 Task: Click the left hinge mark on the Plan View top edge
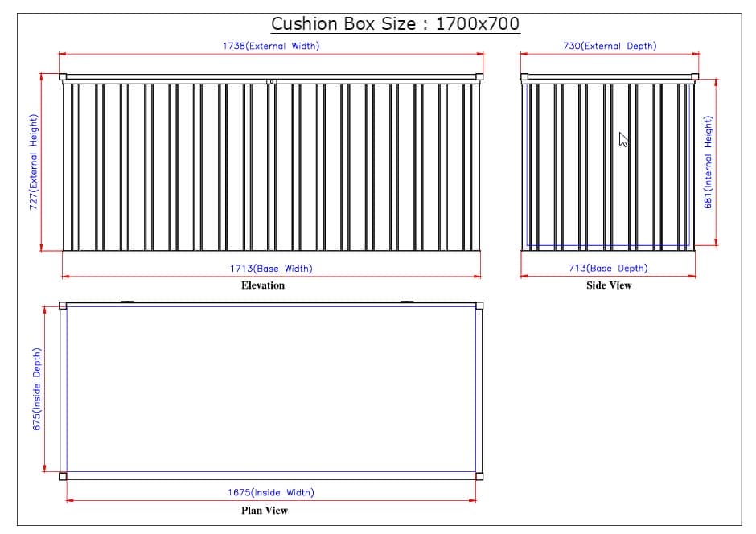(x=127, y=301)
